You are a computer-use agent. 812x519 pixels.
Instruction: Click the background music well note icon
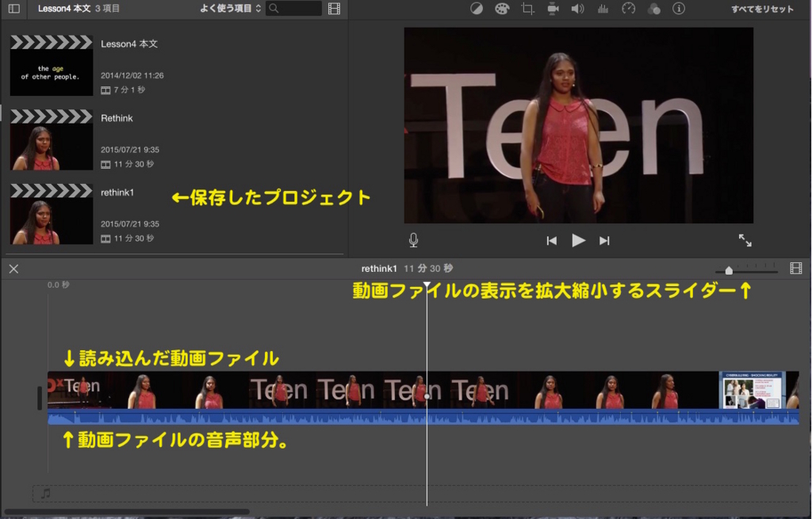coord(45,494)
